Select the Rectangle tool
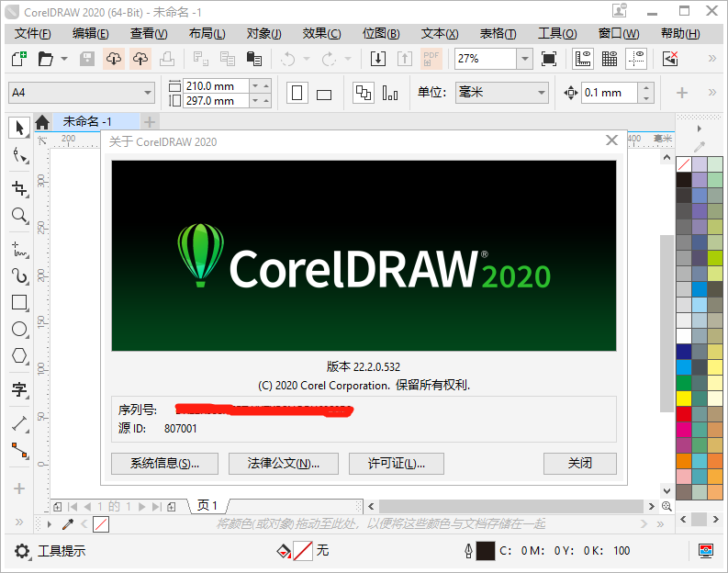The width and height of the screenshot is (728, 573). pyautogui.click(x=19, y=303)
